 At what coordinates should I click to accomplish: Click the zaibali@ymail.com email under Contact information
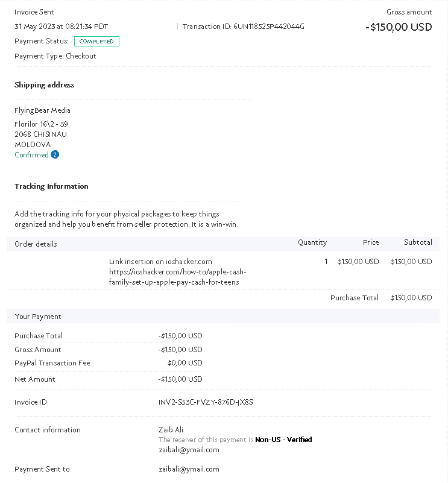click(x=189, y=450)
